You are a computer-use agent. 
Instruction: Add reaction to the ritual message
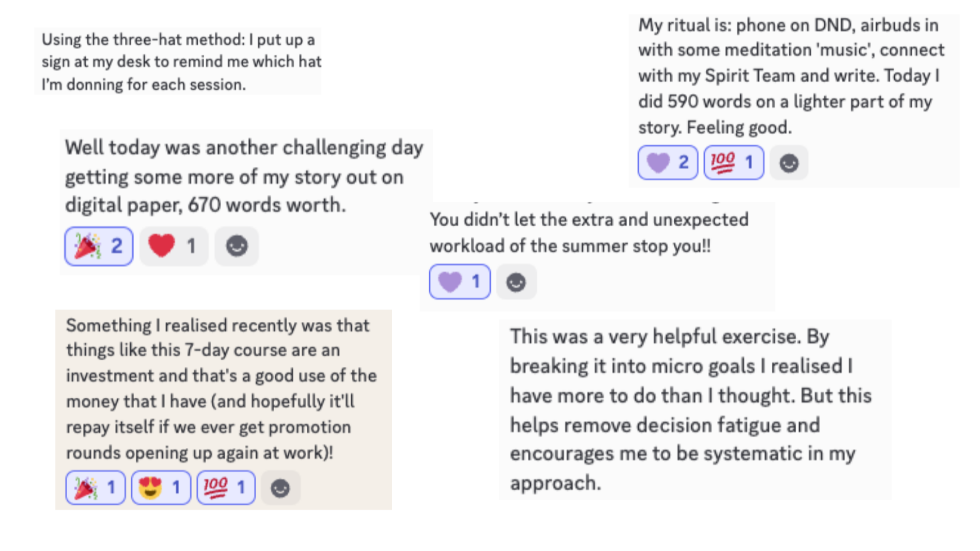point(789,163)
